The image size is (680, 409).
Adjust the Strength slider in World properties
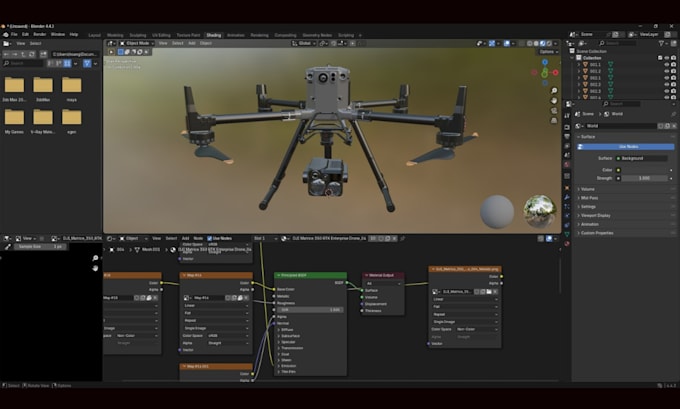point(644,178)
